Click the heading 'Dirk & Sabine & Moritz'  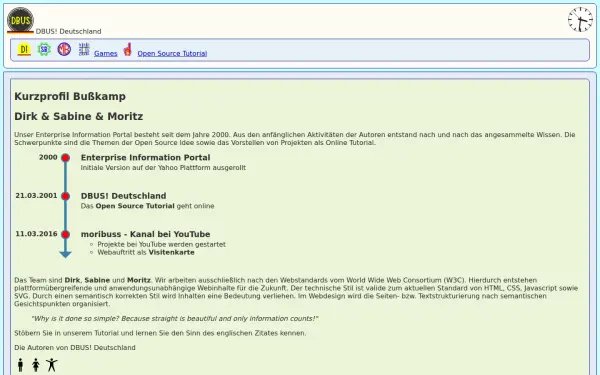pos(78,116)
